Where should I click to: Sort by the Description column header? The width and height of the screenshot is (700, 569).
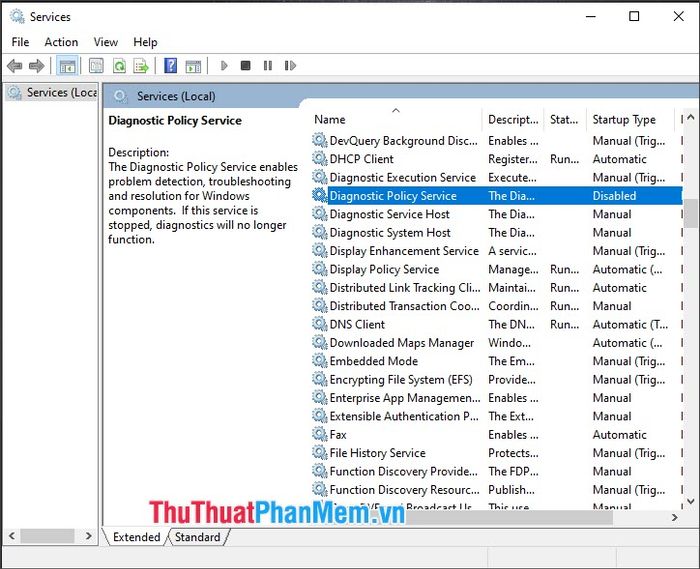point(513,119)
